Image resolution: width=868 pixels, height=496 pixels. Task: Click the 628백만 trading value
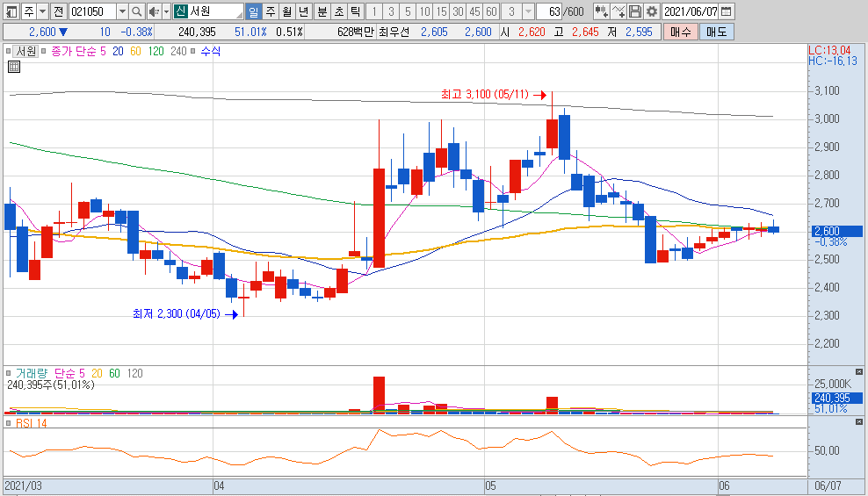pyautogui.click(x=356, y=32)
